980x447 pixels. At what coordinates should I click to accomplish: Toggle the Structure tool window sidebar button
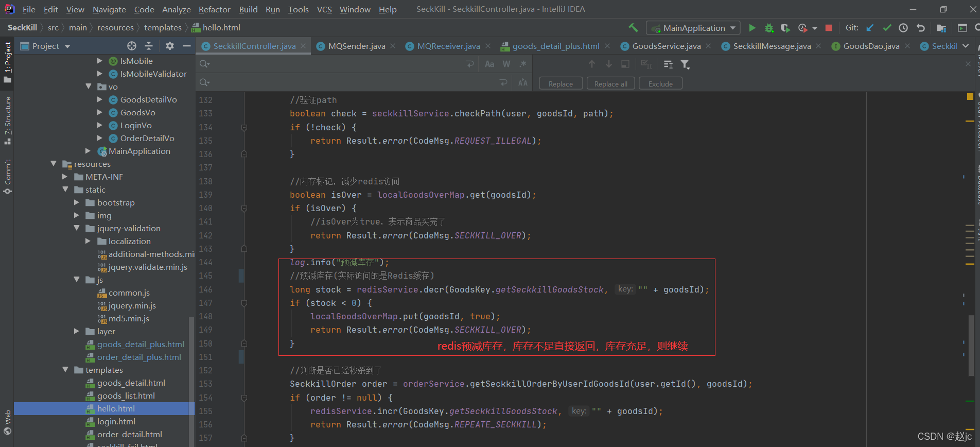click(7, 120)
